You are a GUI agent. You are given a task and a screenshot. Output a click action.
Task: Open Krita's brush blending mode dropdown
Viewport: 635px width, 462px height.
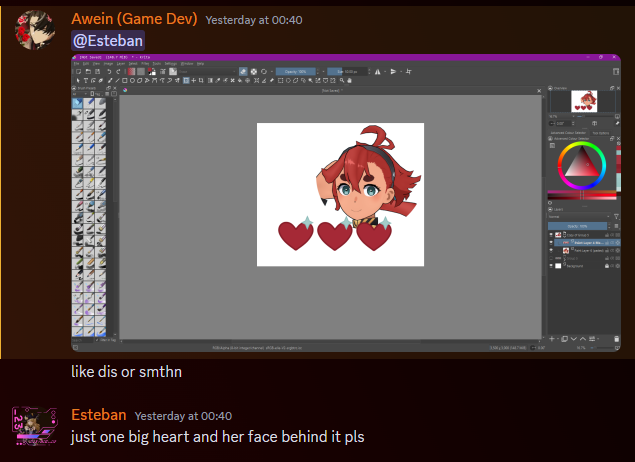pyautogui.click(x=207, y=72)
